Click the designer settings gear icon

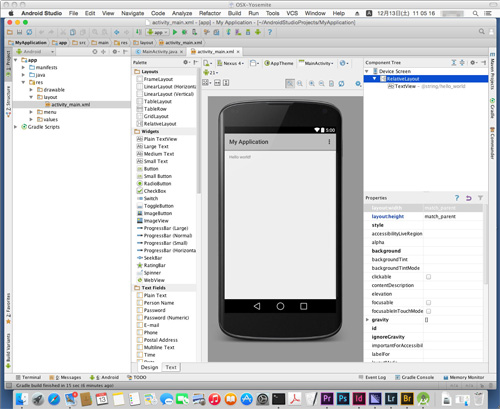pyautogui.click(x=358, y=83)
